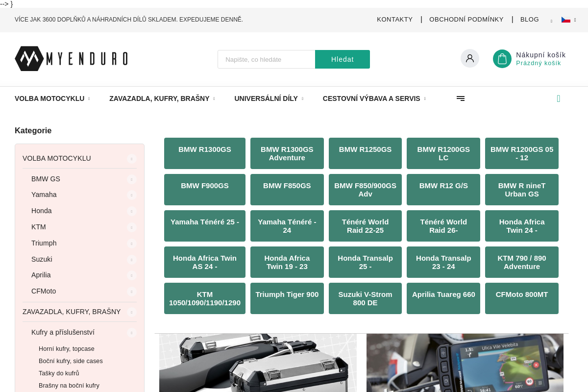Screen dimensions: 588x392
Task: Open Boční kufry, side cases sidebar link
Action: coord(71,361)
